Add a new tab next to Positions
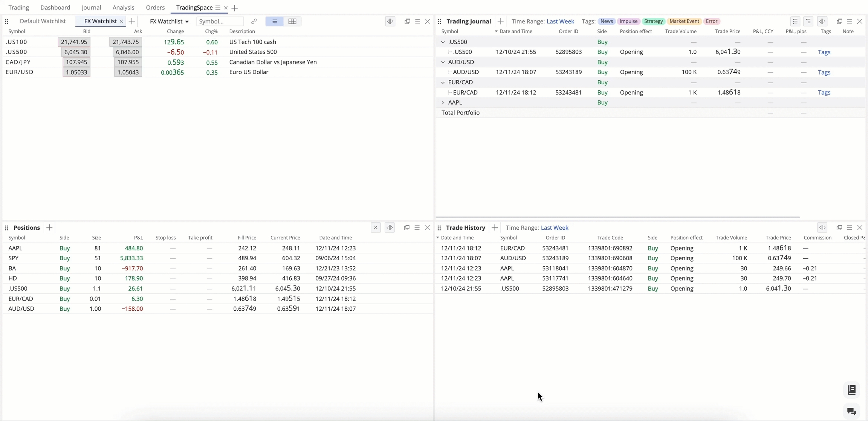Screen dimensions: 868x421 pyautogui.click(x=49, y=227)
